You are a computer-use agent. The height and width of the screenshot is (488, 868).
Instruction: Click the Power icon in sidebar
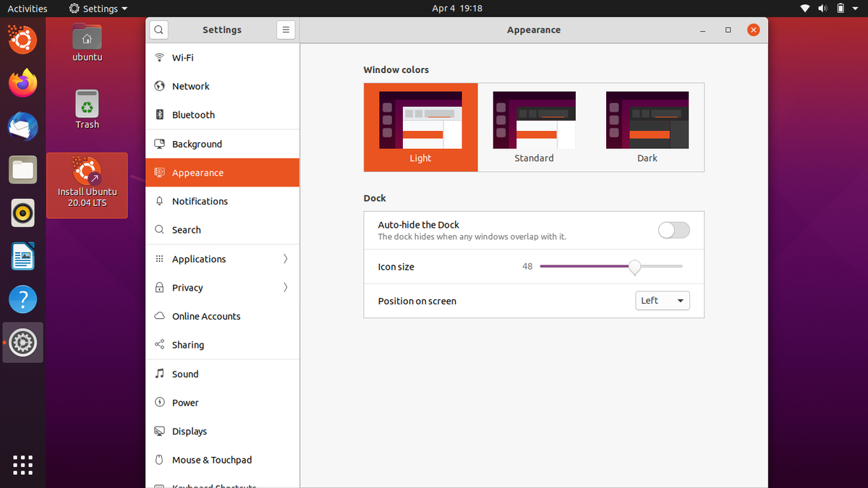pos(160,403)
